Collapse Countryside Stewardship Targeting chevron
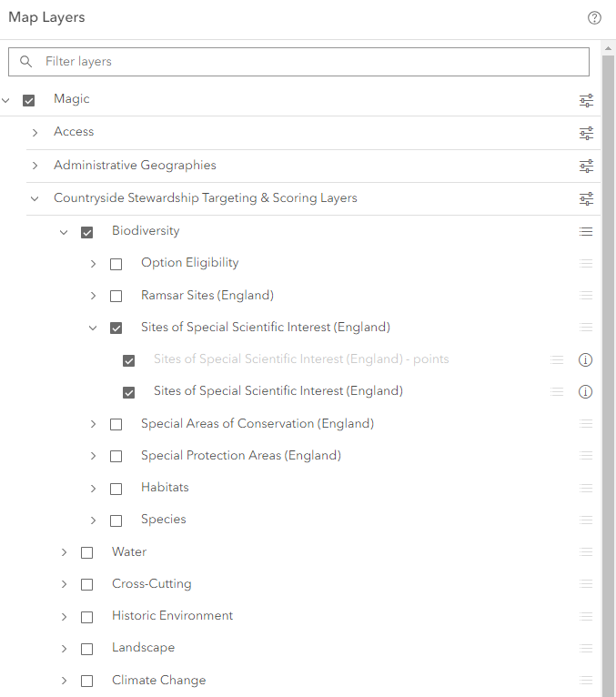Screen dimensions: 616x697 coord(35,198)
